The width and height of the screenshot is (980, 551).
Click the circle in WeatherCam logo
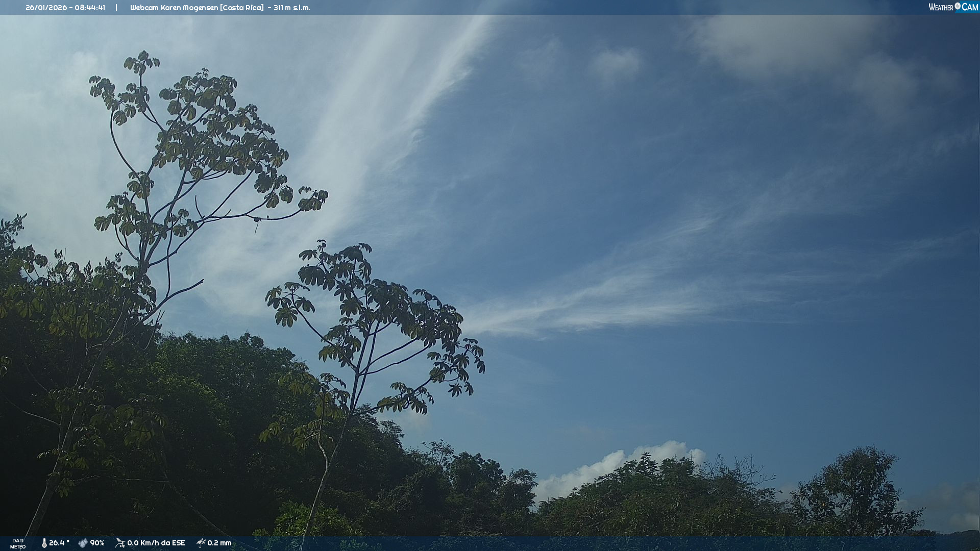[x=958, y=6]
